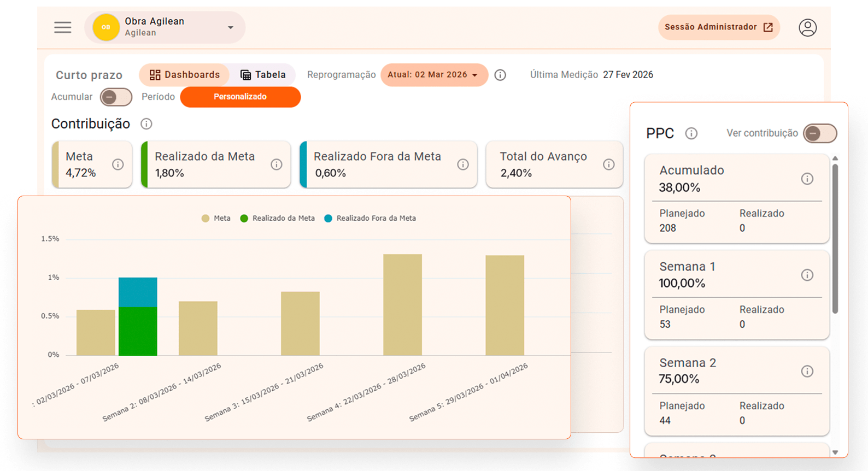Click the Planejado 53 value in Semana 1
This screenshot has height=471, width=868.
[665, 325]
